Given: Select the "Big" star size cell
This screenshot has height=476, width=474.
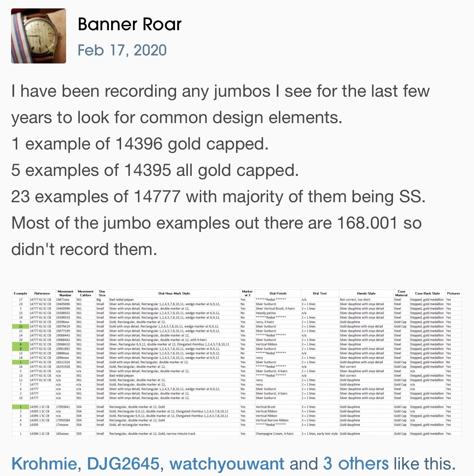Looking at the screenshot, I should 99,300.
